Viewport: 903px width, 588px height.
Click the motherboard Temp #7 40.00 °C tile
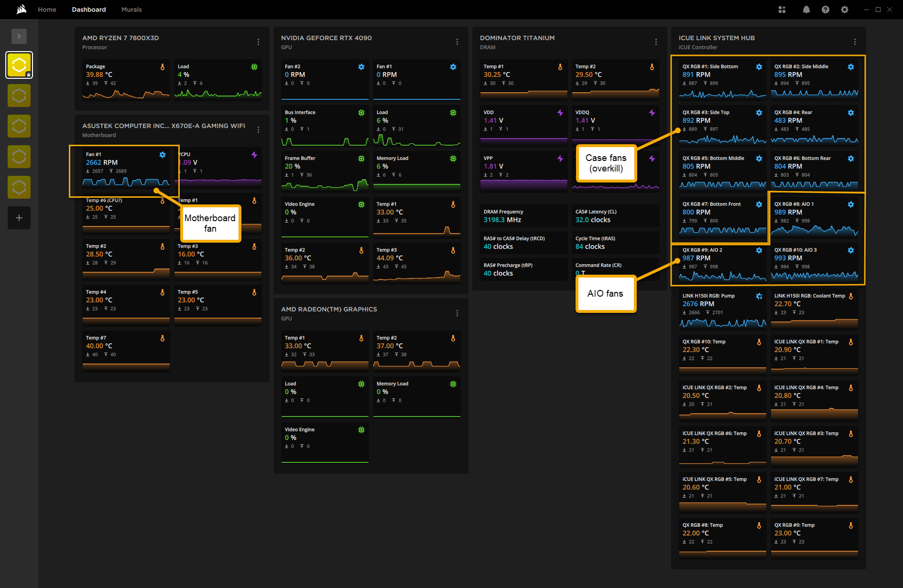pos(126,352)
